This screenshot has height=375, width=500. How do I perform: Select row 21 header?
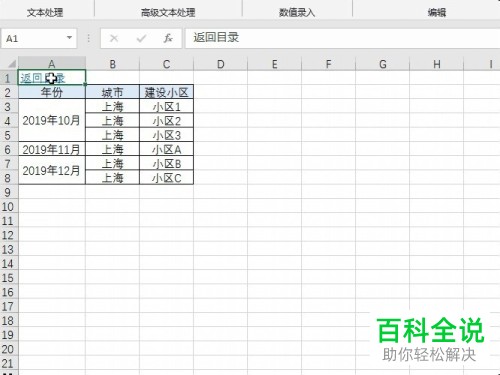[8, 363]
